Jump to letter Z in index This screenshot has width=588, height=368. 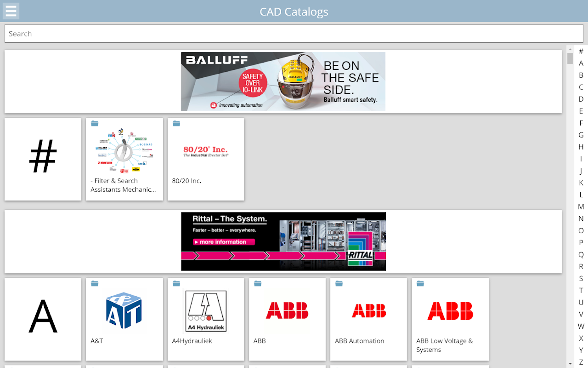[x=581, y=362]
